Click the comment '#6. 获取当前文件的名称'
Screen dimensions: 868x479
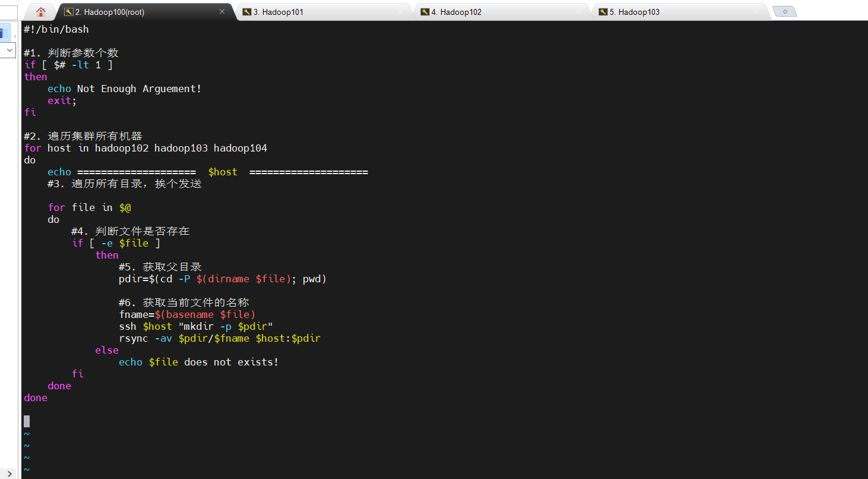point(184,302)
